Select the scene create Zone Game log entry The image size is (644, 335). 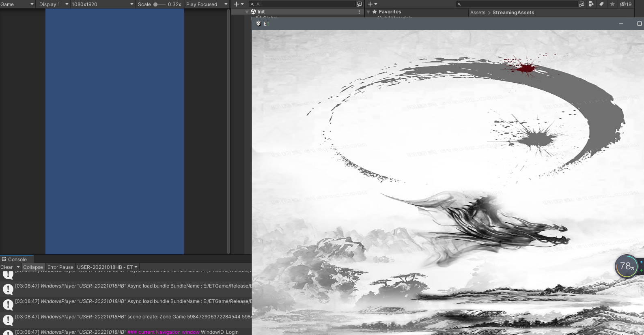[126, 317]
